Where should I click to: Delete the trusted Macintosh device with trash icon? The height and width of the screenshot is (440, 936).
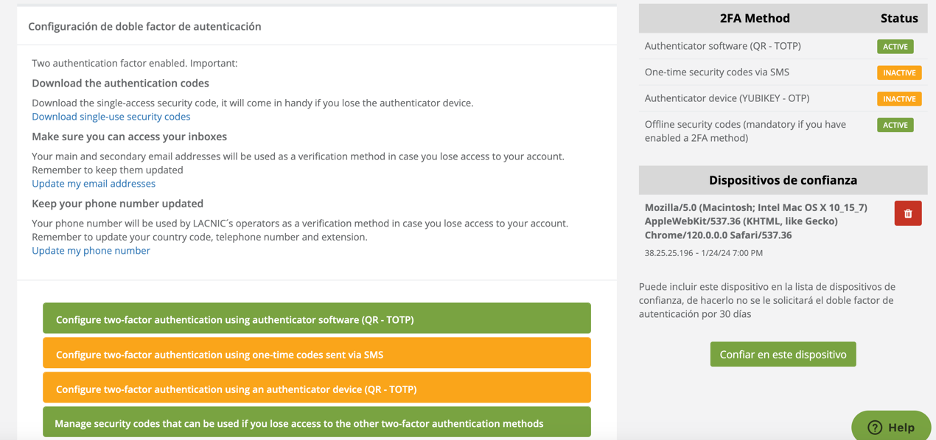pyautogui.click(x=907, y=213)
